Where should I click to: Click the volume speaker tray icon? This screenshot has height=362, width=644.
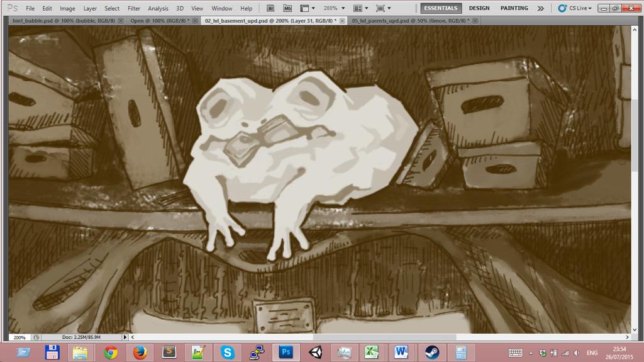(577, 353)
